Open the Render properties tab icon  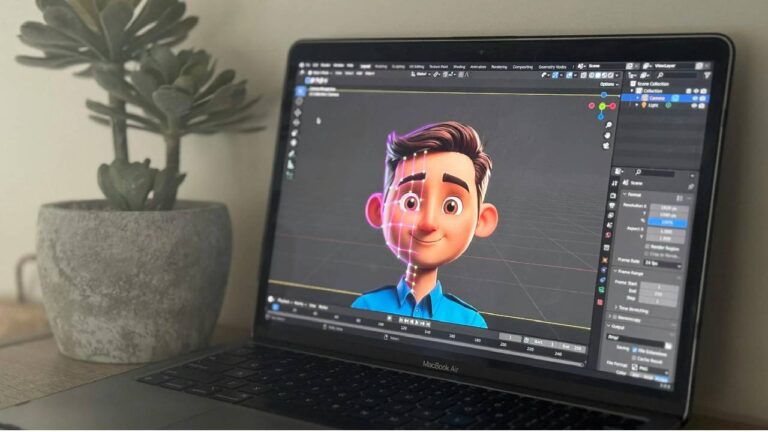click(613, 195)
